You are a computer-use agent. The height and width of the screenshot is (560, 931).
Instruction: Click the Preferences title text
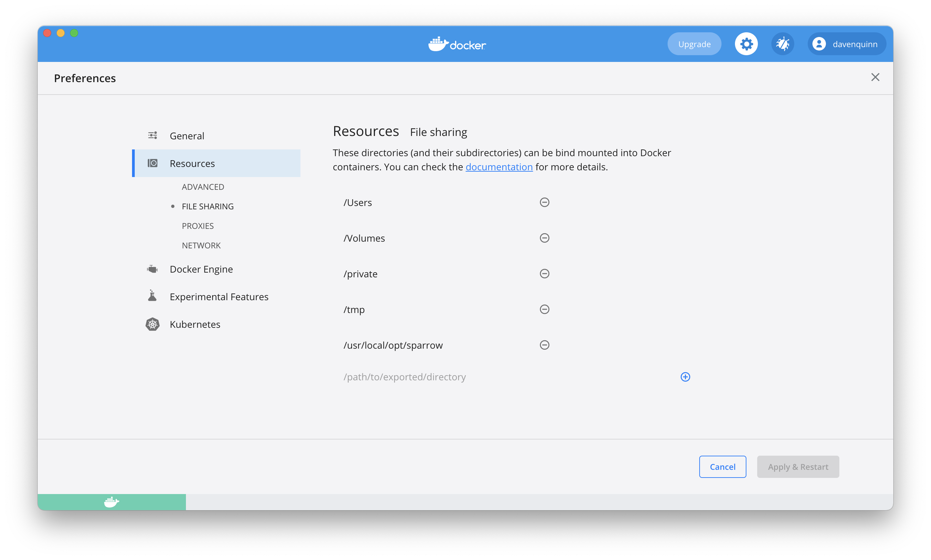[85, 78]
